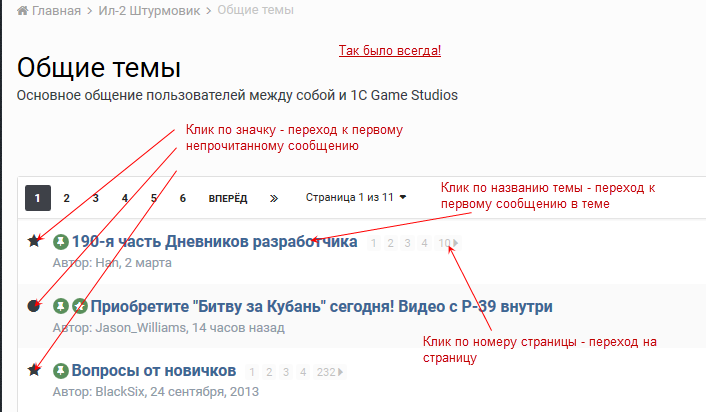Open last page 10 of 190-я часть topic
The width and height of the screenshot is (706, 412).
[448, 243]
